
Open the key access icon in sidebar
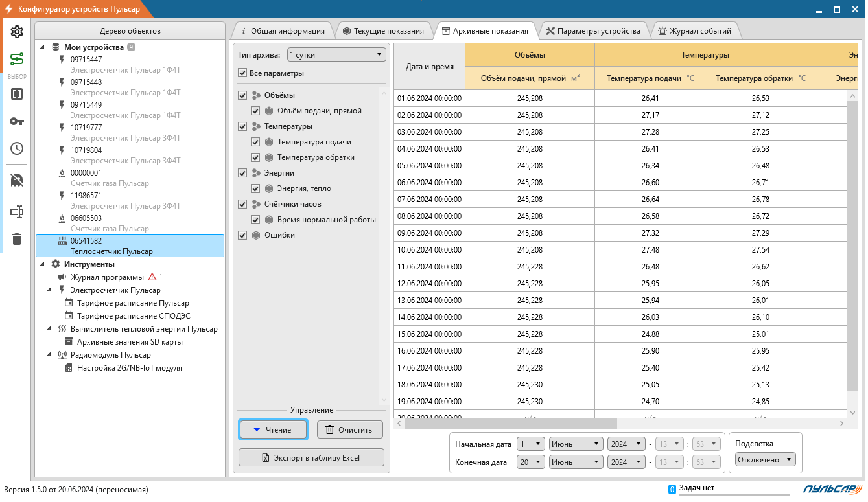tap(17, 121)
